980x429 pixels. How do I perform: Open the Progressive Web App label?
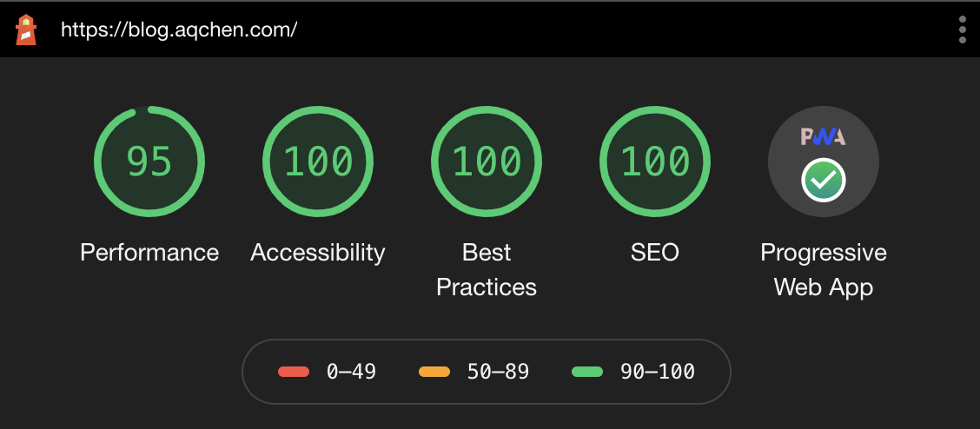824,269
